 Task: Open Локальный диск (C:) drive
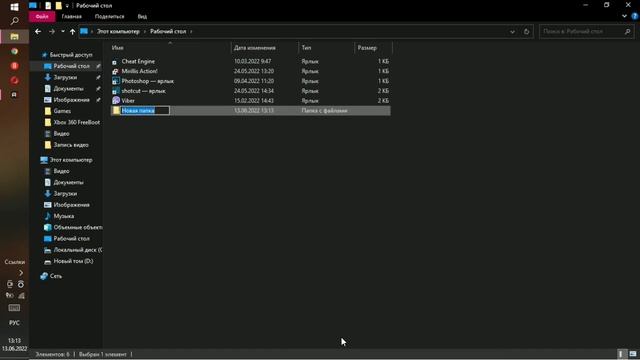tap(78, 250)
